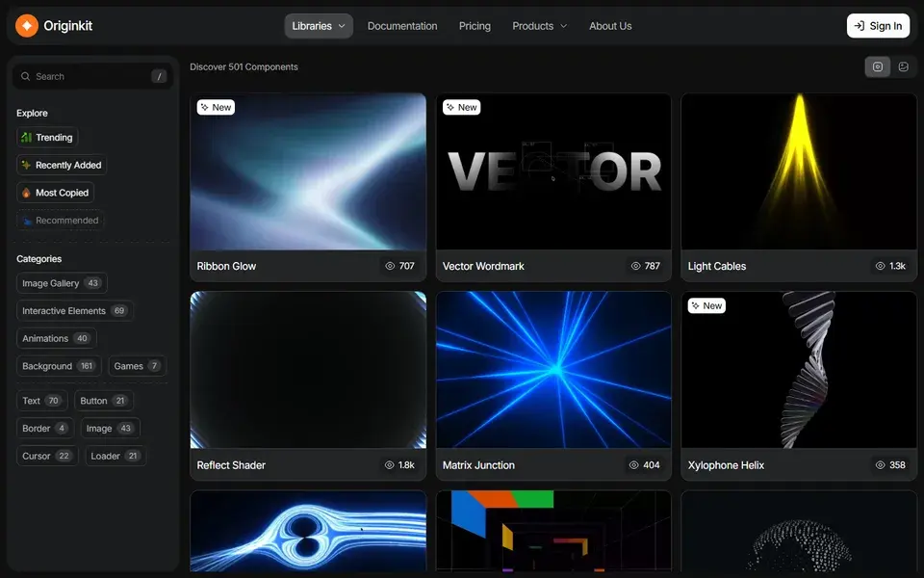Click the Search input field
Image resolution: width=924 pixels, height=578 pixels.
coord(92,76)
